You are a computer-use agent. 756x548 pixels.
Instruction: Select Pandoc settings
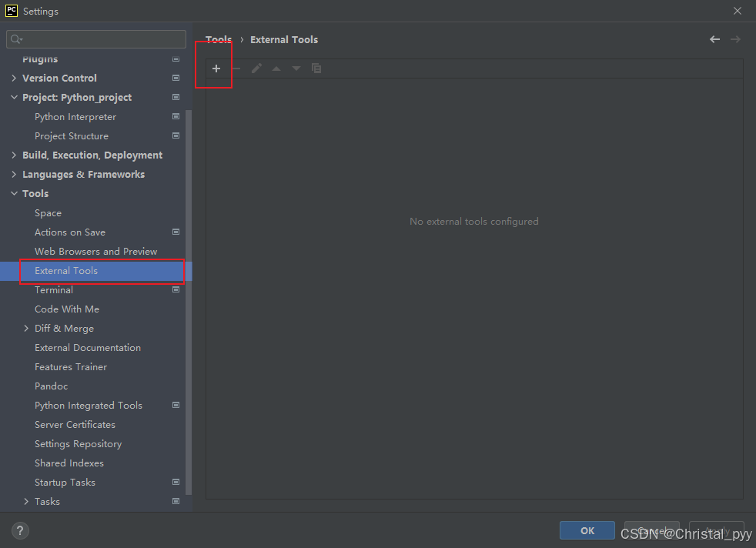[51, 386]
